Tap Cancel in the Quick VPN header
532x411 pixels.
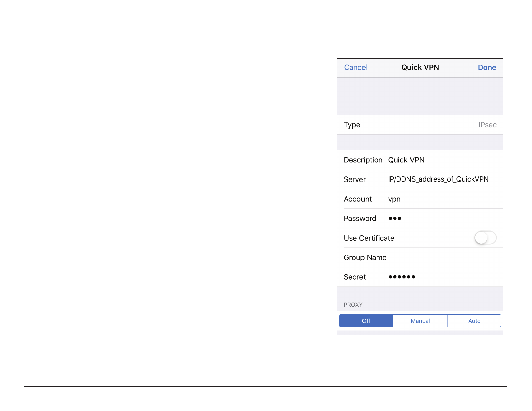(x=356, y=67)
